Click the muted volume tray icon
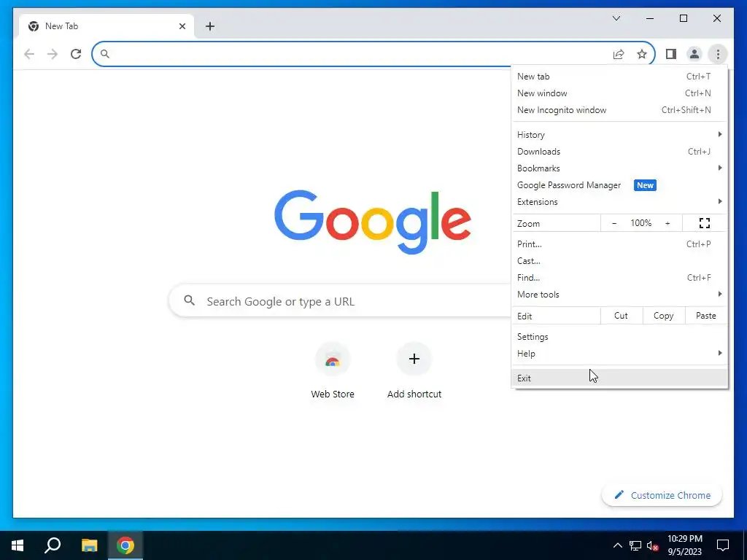Image resolution: width=747 pixels, height=560 pixels. 652,545
